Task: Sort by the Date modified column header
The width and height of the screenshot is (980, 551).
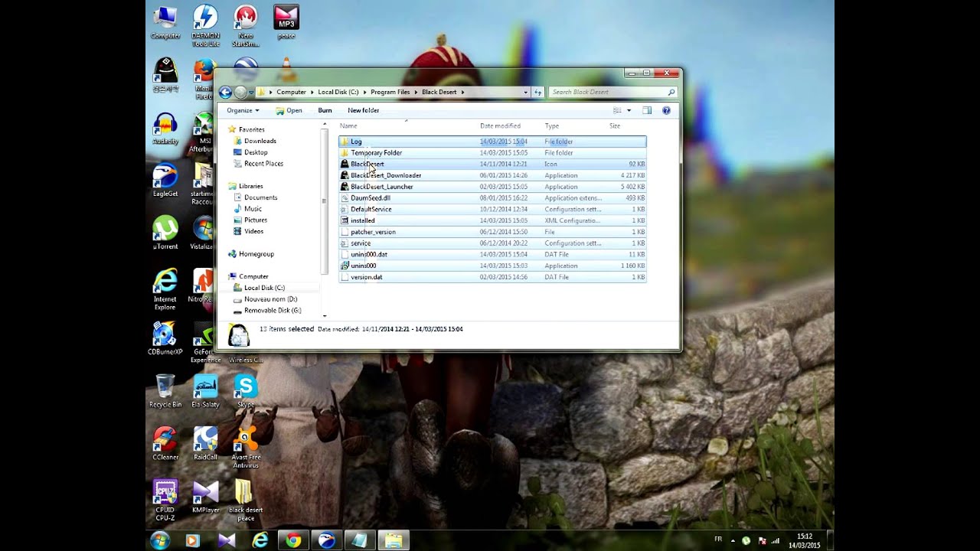Action: pyautogui.click(x=500, y=126)
